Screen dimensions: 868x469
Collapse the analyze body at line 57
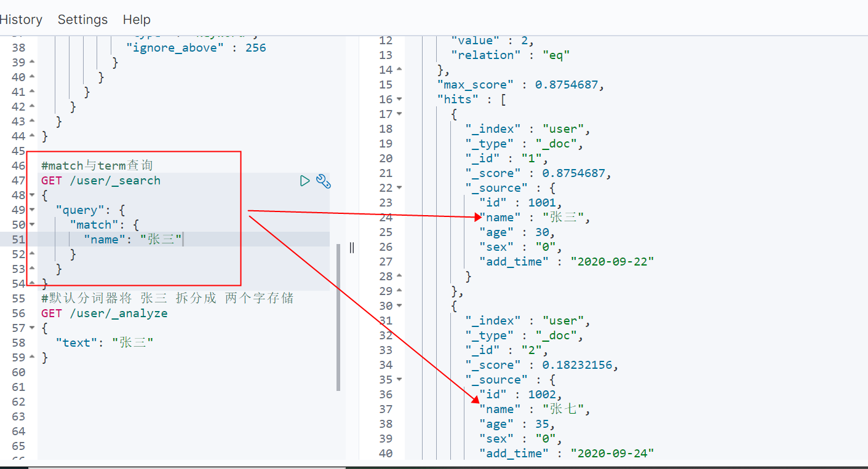coord(32,328)
